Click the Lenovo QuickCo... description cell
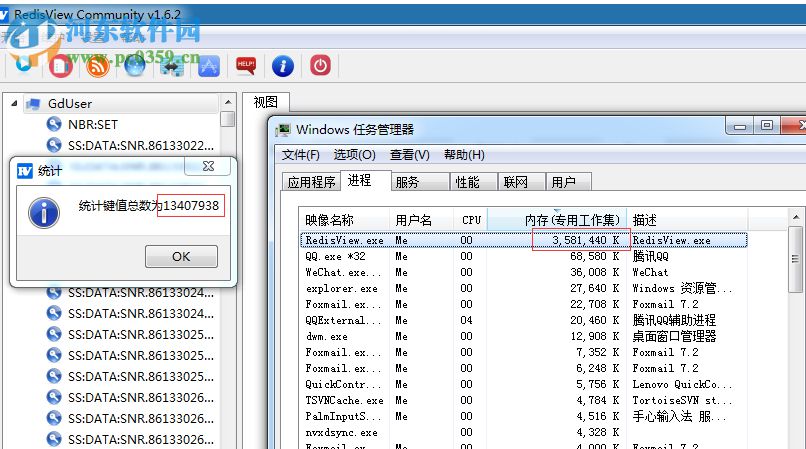The height and width of the screenshot is (449, 806). pyautogui.click(x=682, y=384)
